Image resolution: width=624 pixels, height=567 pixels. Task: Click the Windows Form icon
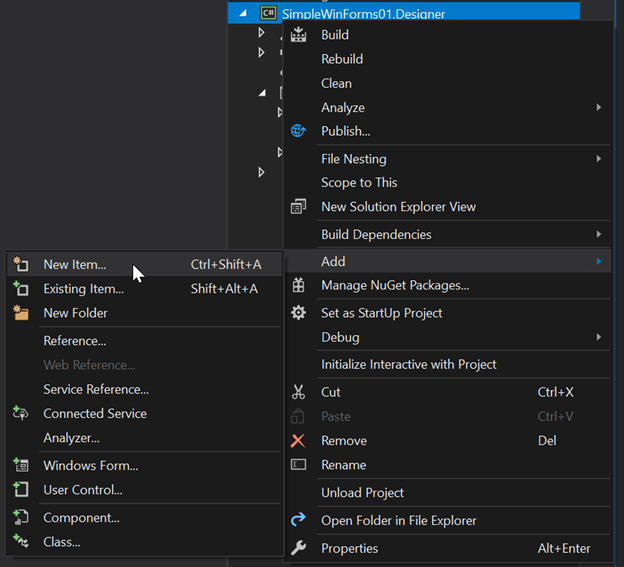coord(21,465)
